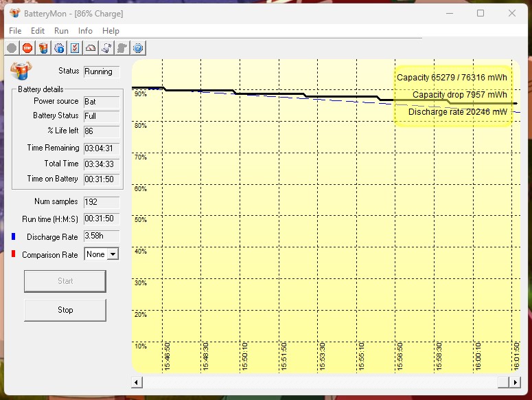532x400 pixels.
Task: Click the gauge meter toolbar icon
Action: [x=91, y=48]
